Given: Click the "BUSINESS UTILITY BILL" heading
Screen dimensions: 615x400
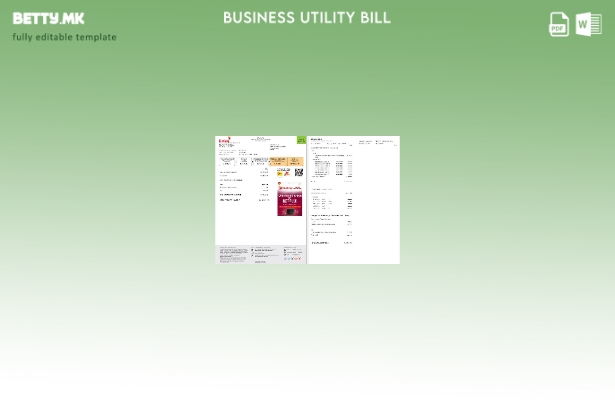Looking at the screenshot, I should (x=306, y=18).
